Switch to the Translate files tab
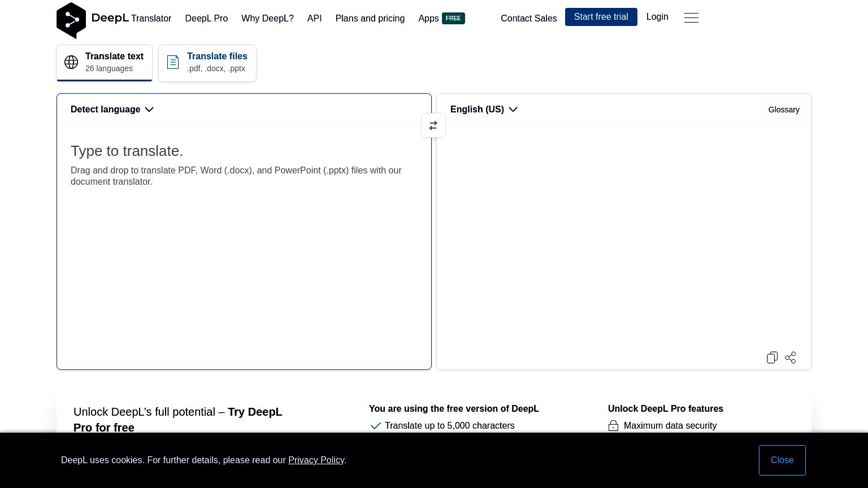This screenshot has height=488, width=868. click(207, 63)
